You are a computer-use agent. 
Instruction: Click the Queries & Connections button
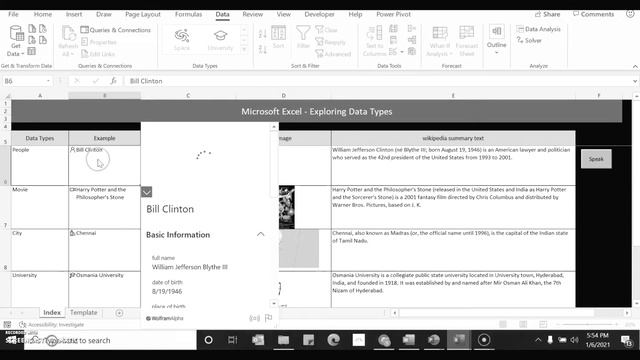point(116,30)
